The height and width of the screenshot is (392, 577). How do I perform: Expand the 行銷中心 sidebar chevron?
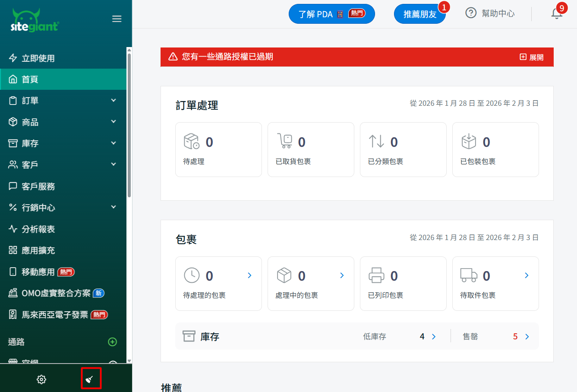(114, 207)
